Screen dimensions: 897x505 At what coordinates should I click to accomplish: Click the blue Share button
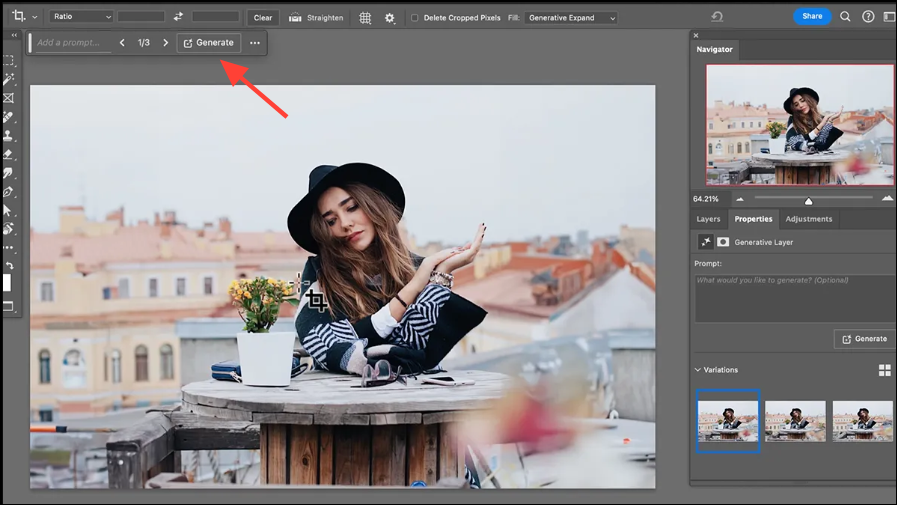point(812,16)
